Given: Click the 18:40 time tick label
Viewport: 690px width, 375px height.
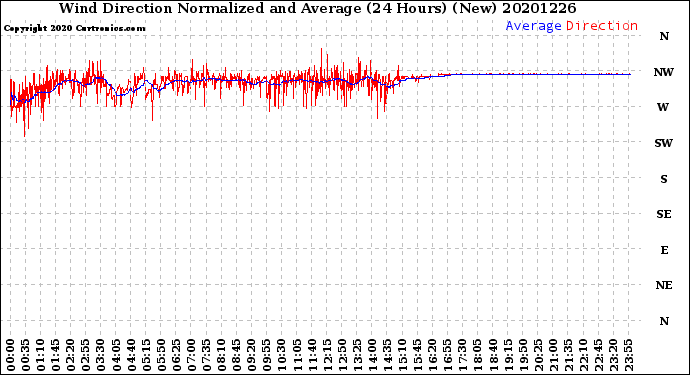Looking at the screenshot, I should coord(492,355).
